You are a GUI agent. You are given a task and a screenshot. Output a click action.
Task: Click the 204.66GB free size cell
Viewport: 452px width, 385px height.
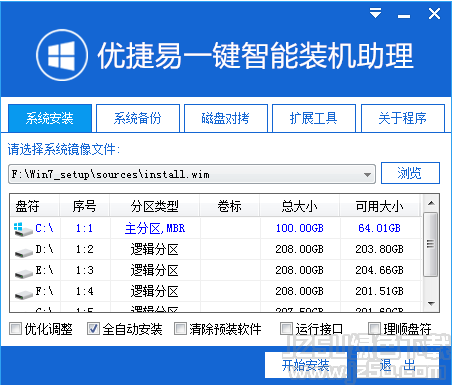[x=379, y=270]
